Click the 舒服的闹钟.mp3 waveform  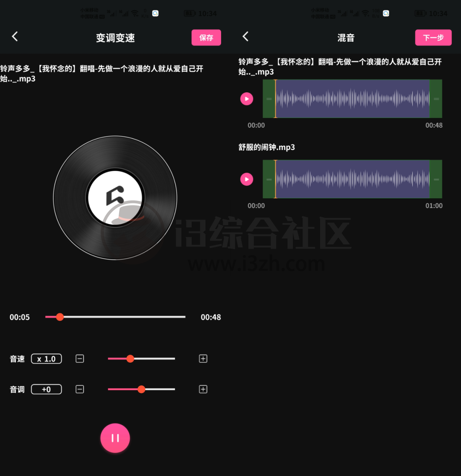pos(353,179)
